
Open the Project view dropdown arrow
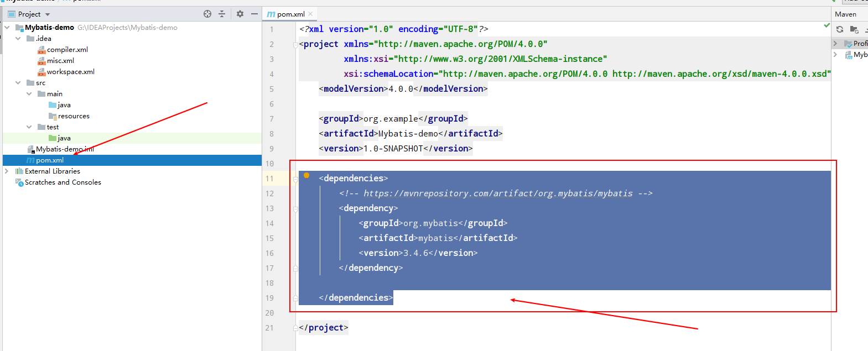coord(48,14)
